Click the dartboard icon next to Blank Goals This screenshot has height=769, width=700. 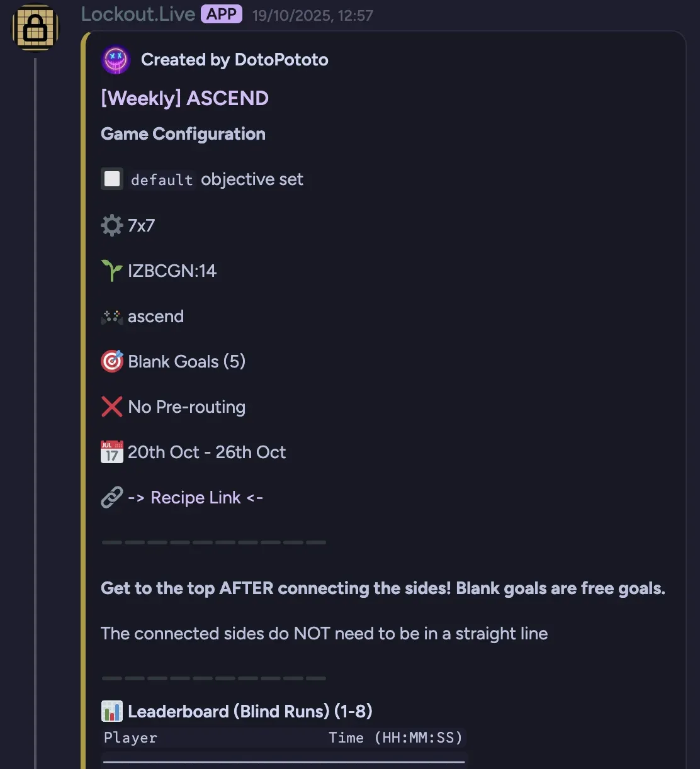(x=111, y=361)
